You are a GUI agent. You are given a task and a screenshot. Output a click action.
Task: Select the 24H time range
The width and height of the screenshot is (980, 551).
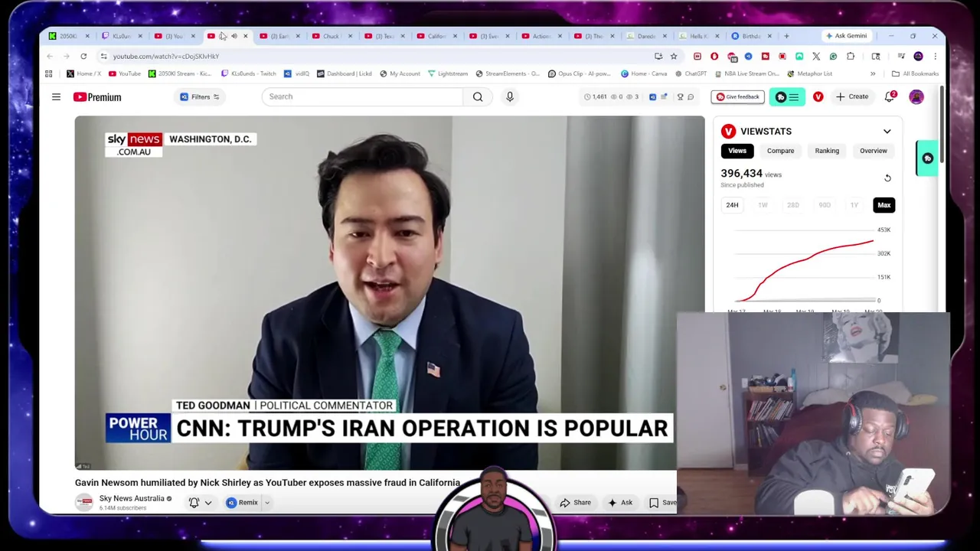732,205
